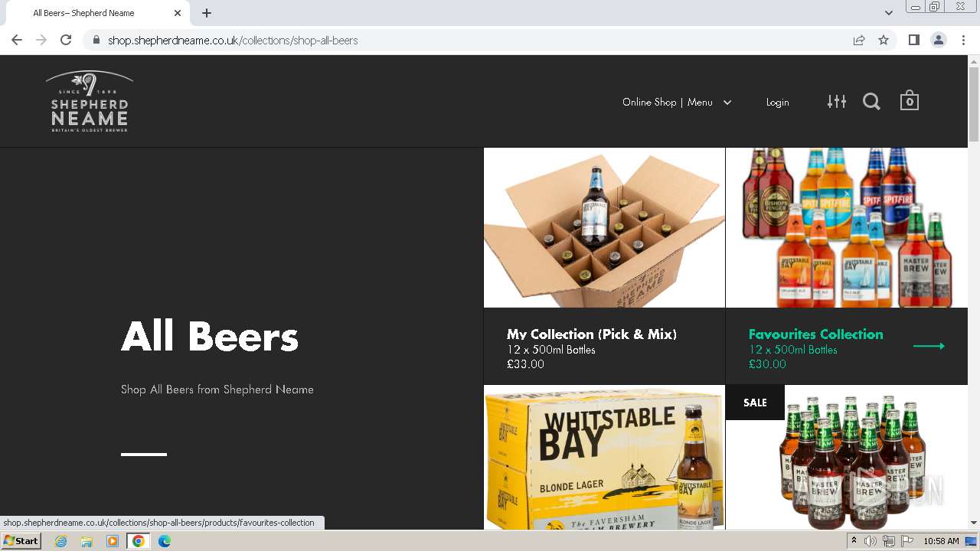
Task: Open the Action Center flag icon
Action: point(907,541)
